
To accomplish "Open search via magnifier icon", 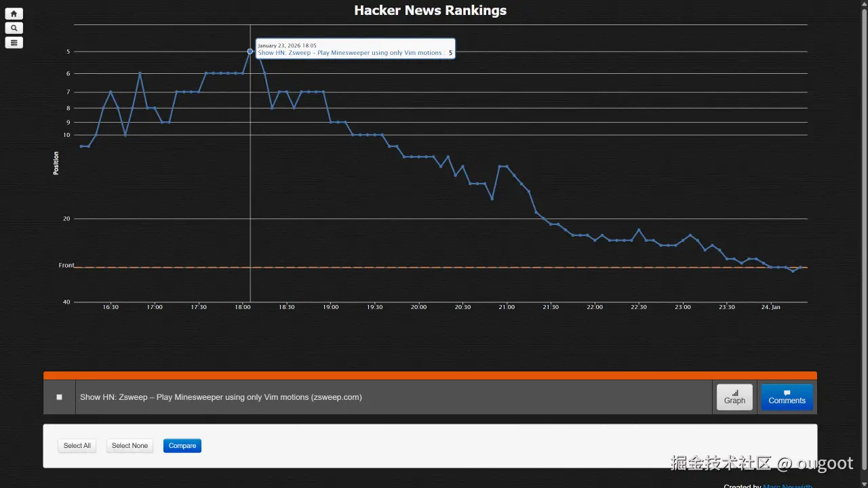I will coord(14,28).
